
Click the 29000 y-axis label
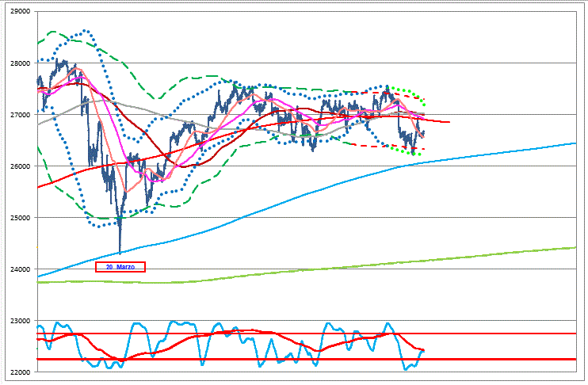pyautogui.click(x=21, y=12)
